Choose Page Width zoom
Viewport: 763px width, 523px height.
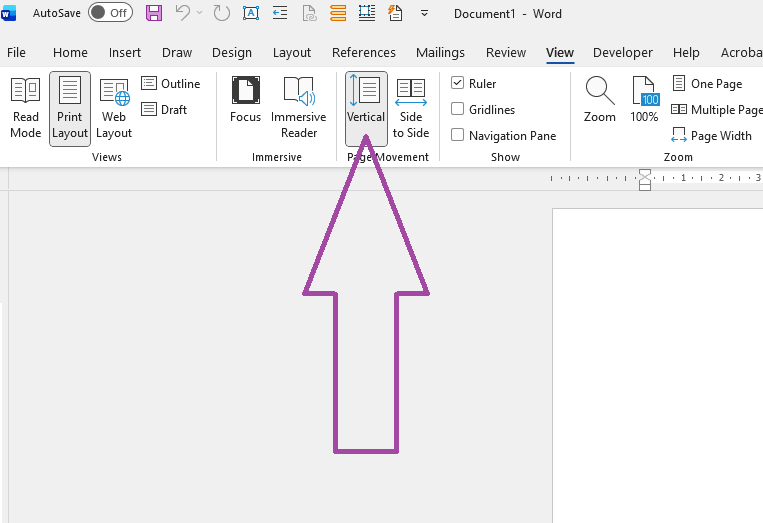[x=711, y=135]
